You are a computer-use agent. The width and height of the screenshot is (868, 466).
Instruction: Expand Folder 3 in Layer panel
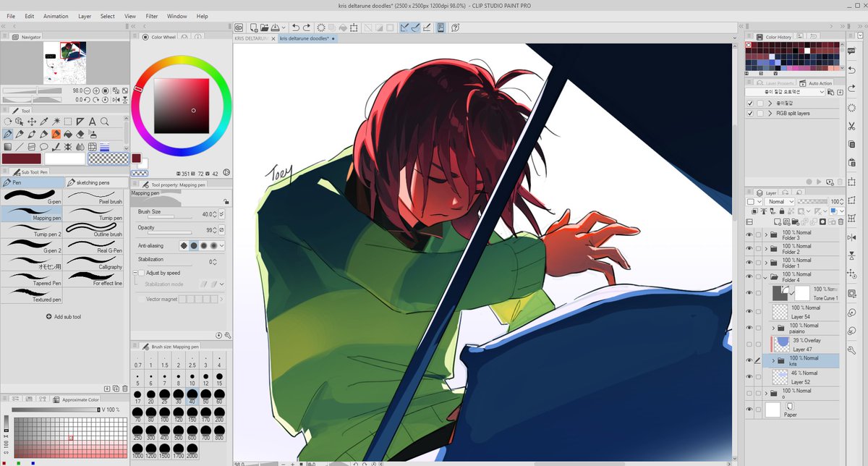(766, 234)
